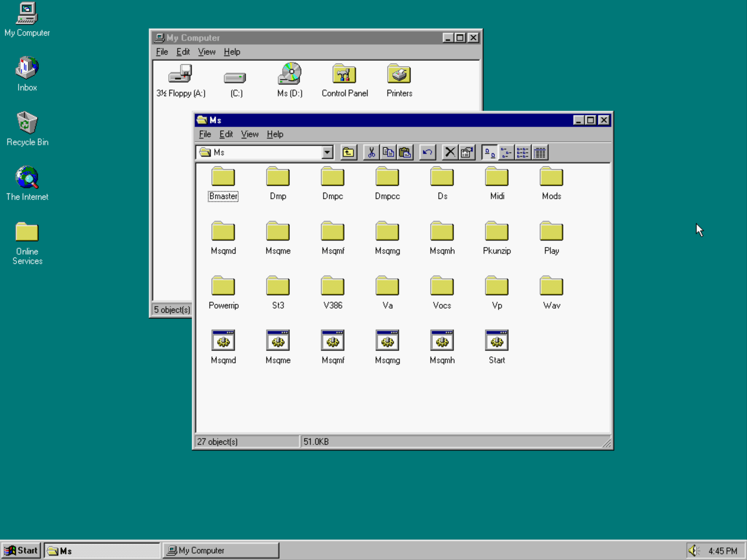The height and width of the screenshot is (560, 747).
Task: Select Recycle Bin desktop icon
Action: pos(27,129)
